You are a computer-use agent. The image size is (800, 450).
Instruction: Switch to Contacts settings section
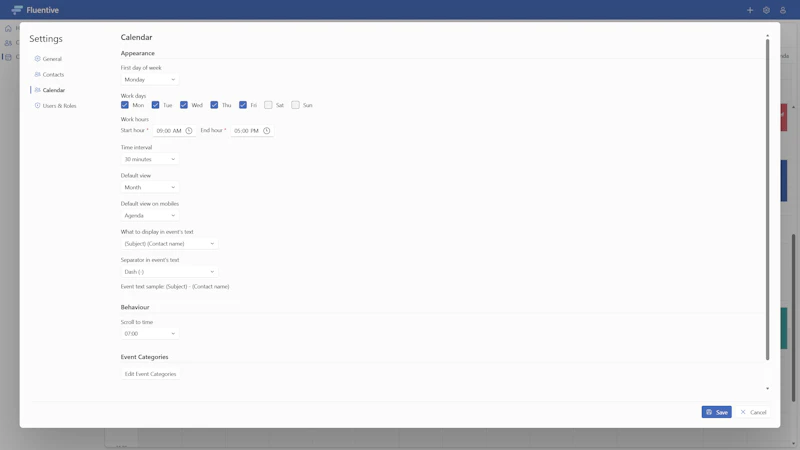53,74
